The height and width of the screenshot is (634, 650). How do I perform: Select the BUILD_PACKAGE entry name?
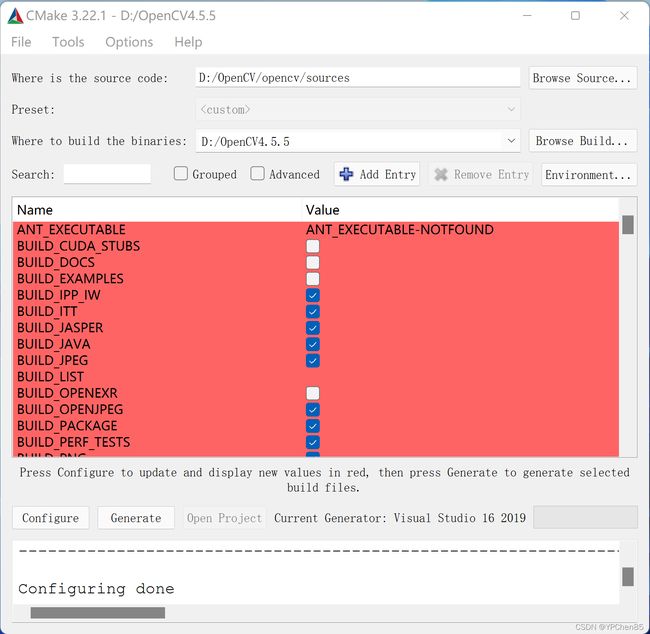tap(67, 426)
